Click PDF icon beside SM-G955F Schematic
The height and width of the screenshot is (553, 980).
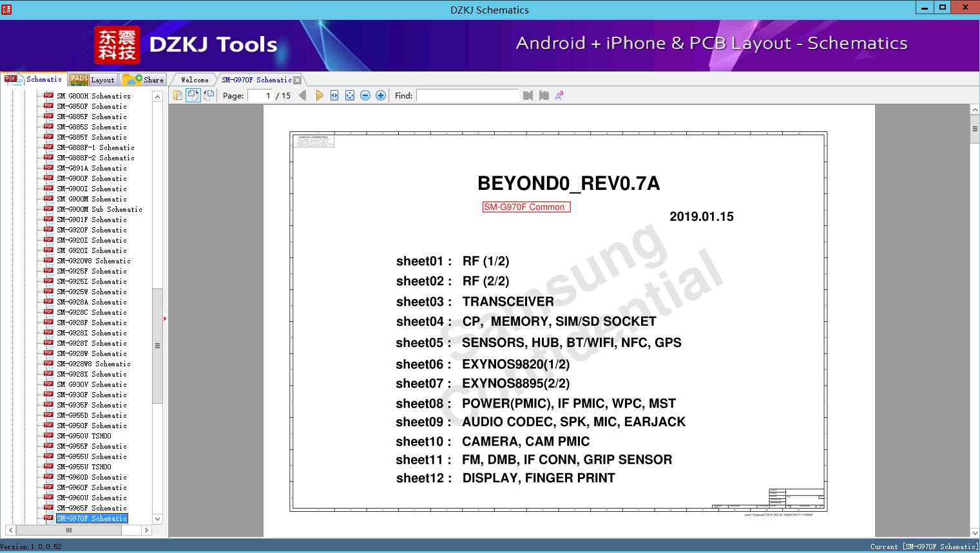tap(48, 445)
